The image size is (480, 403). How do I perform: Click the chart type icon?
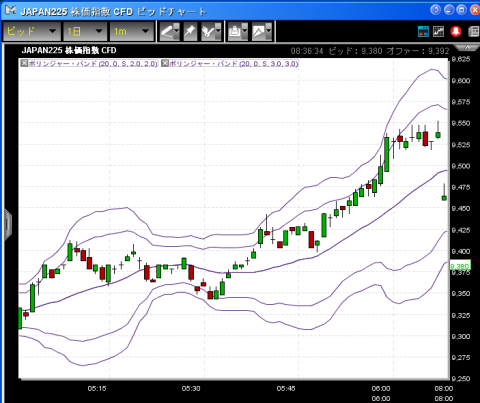point(259,32)
